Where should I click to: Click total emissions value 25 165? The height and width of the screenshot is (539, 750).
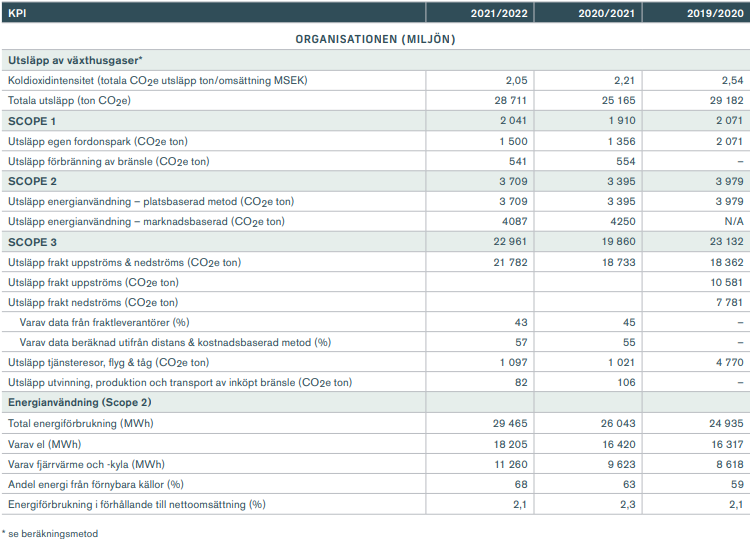pyautogui.click(x=618, y=100)
